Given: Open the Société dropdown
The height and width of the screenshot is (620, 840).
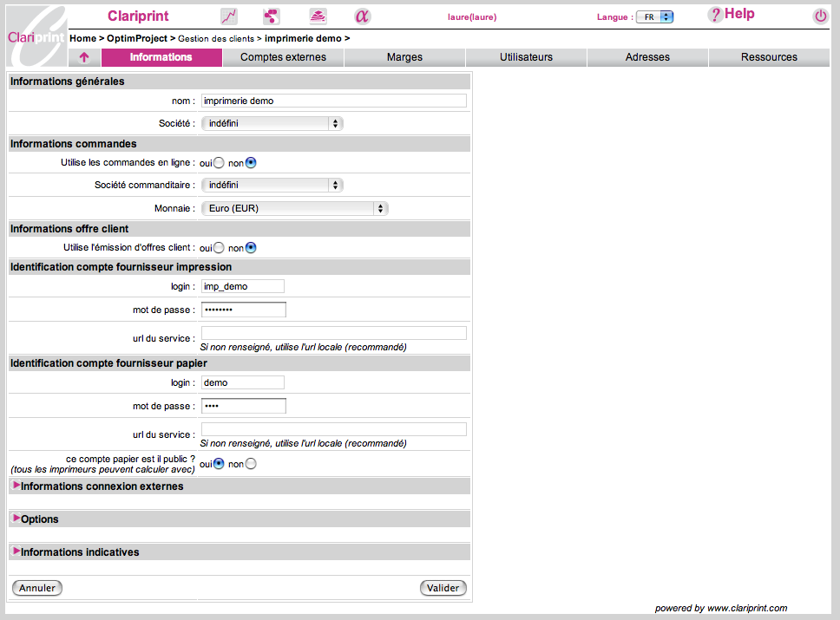Looking at the screenshot, I should [x=272, y=124].
